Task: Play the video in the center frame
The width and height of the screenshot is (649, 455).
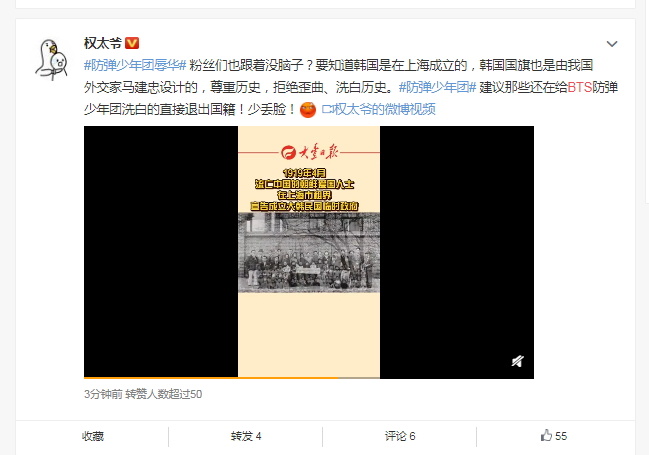Action: tap(309, 252)
